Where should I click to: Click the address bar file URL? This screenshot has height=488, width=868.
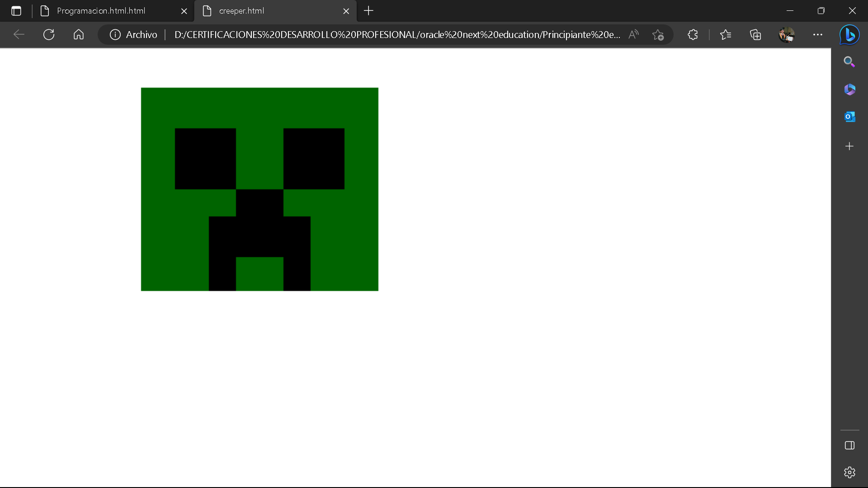tap(397, 35)
